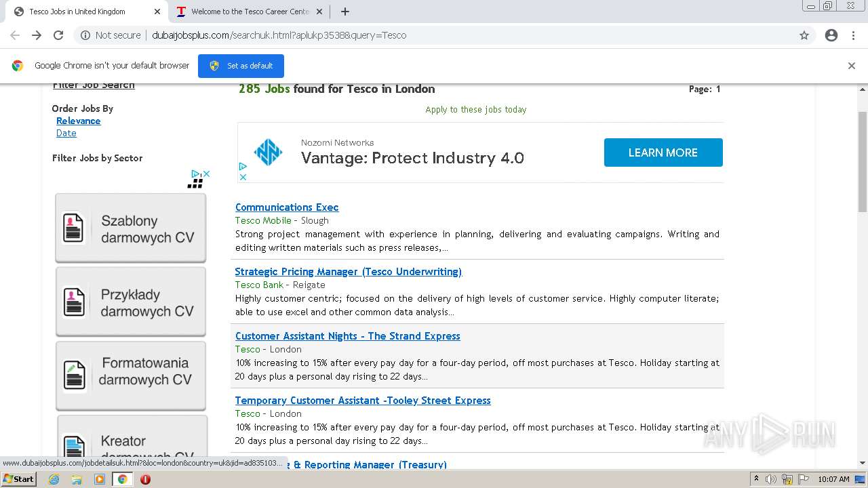Click the 'Order Jobs By' label
This screenshot has width=868, height=488.
pos(83,108)
